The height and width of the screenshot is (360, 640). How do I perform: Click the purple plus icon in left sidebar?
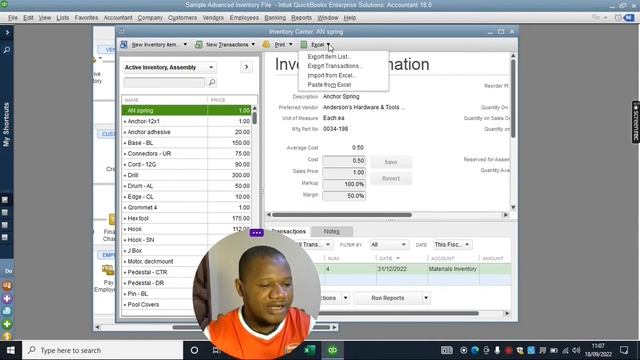(x=7, y=298)
